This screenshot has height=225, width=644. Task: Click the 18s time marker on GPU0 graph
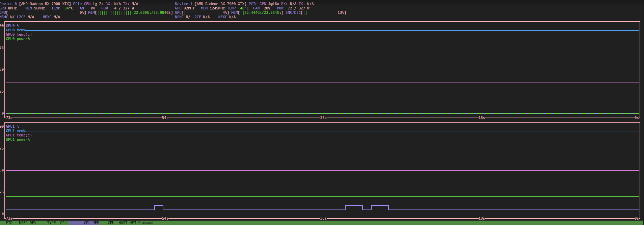(482, 118)
